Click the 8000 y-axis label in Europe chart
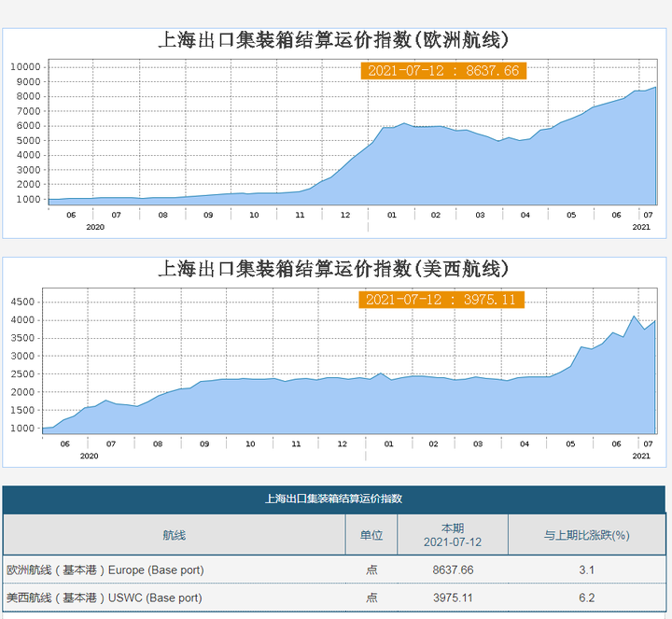The image size is (672, 619). 28,96
